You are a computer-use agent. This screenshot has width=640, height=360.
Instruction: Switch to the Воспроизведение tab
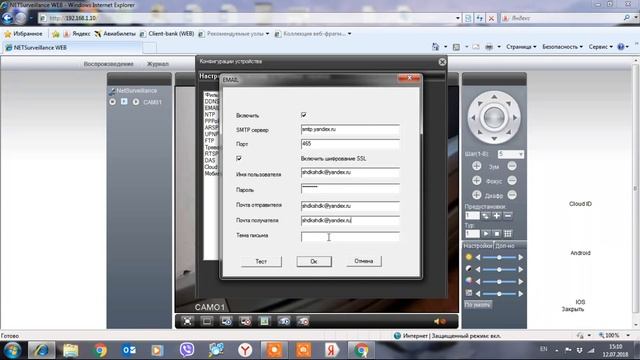tap(109, 64)
